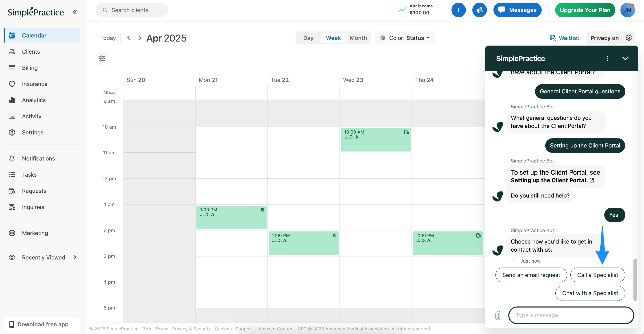
Task: Switch to Day view
Action: [308, 38]
